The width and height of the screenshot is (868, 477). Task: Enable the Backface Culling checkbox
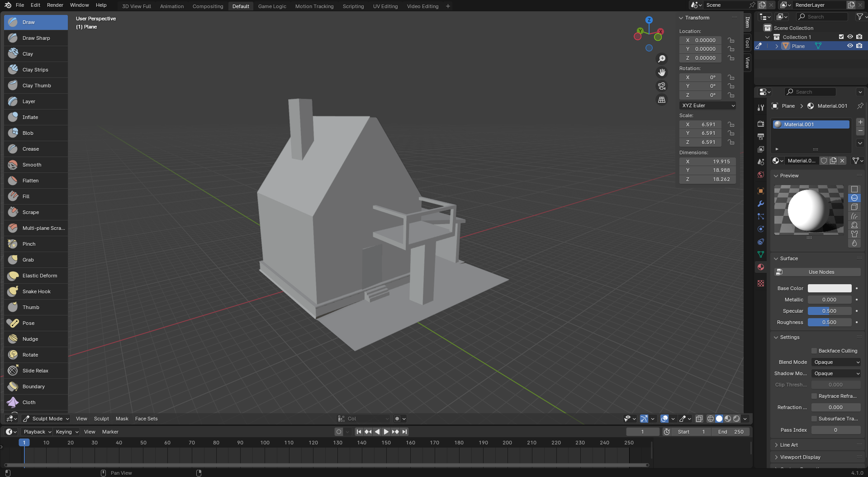click(814, 351)
